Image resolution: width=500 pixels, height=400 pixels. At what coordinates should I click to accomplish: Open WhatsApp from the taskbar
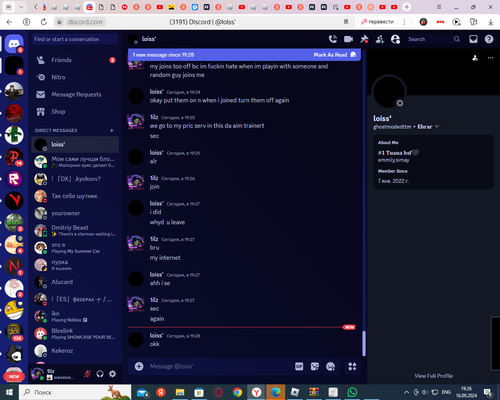coord(352,392)
